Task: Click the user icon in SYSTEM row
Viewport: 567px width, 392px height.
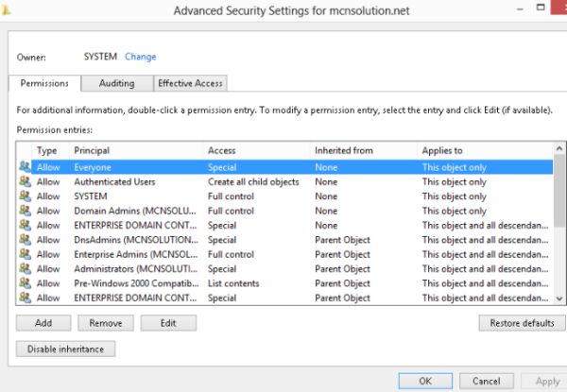Action: (25, 196)
